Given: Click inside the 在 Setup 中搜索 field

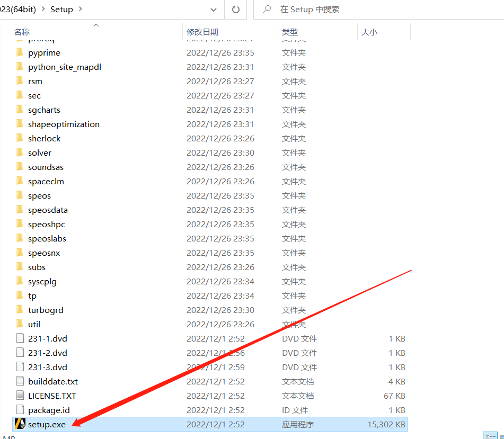Looking at the screenshot, I should (x=371, y=10).
